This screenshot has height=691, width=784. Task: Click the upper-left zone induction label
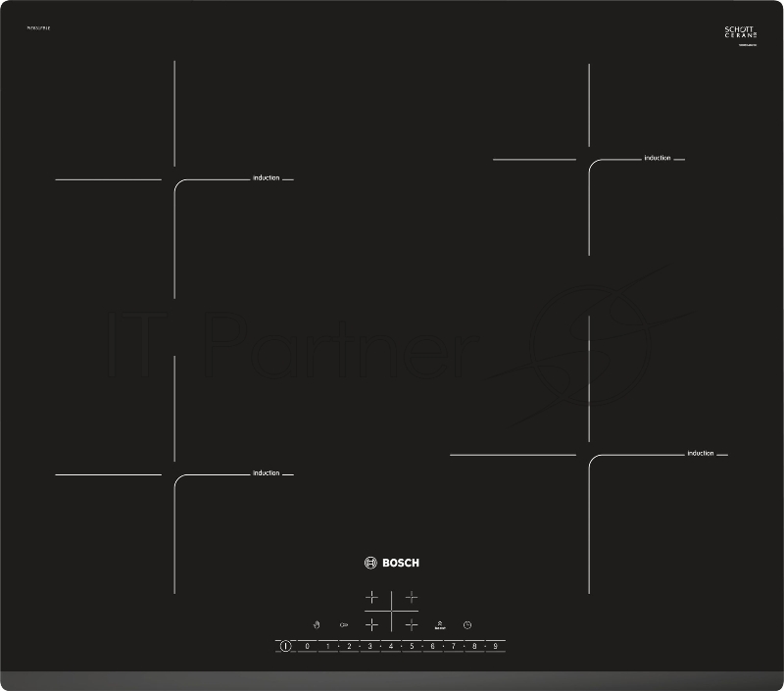click(x=266, y=178)
